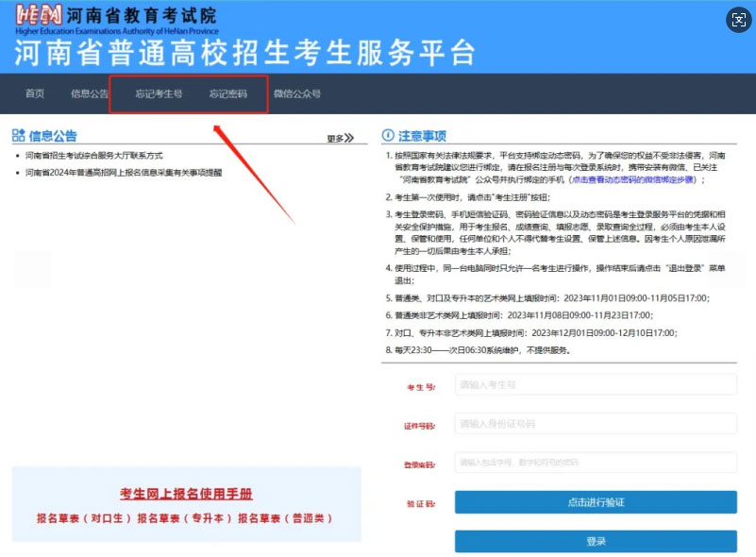Click the 信息公告 section grid icon
This screenshot has width=756, height=557.
pyautogui.click(x=18, y=136)
